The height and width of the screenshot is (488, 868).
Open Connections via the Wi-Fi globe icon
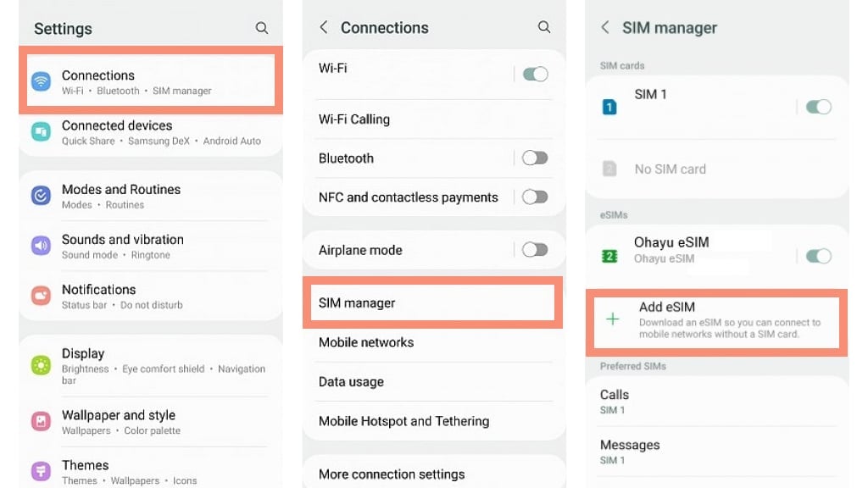point(41,81)
